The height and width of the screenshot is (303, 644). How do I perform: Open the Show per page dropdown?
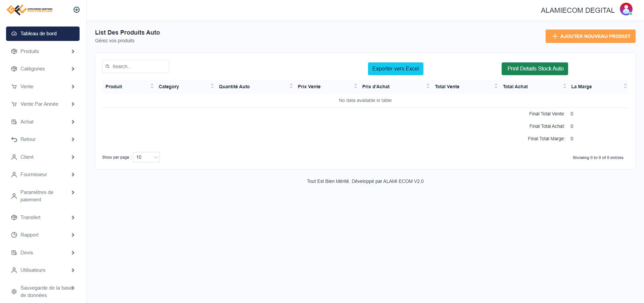pyautogui.click(x=146, y=157)
